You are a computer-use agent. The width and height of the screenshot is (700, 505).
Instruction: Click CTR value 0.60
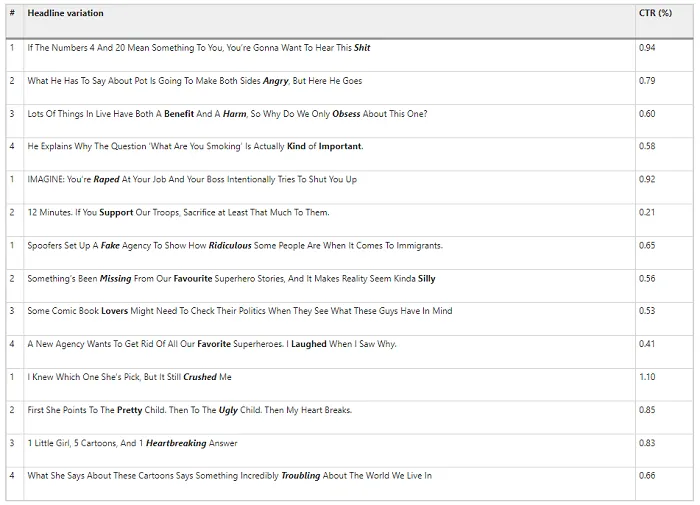click(647, 114)
